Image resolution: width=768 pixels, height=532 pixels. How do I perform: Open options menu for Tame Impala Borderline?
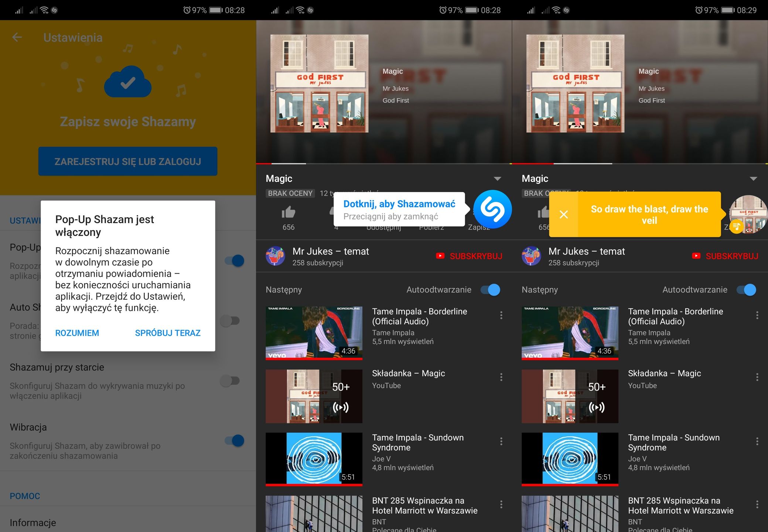pos(501,315)
